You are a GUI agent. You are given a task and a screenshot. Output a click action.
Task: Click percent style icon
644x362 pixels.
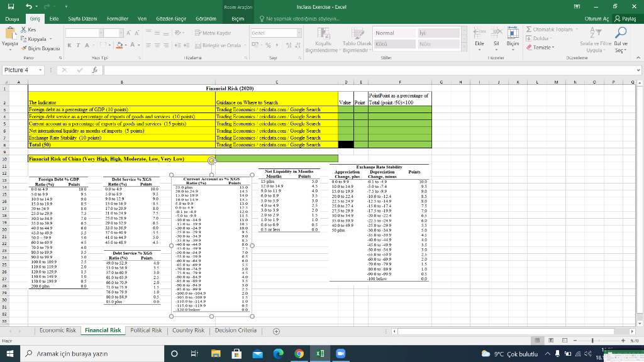pos(268,45)
